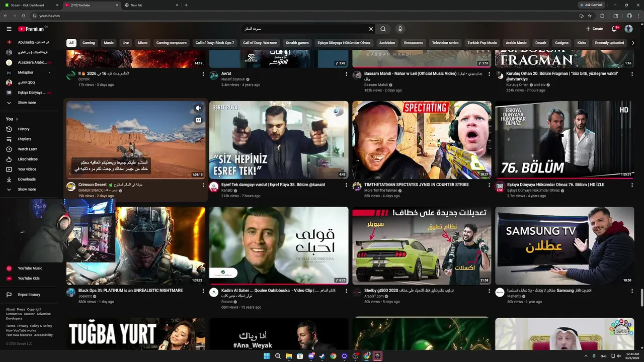The width and height of the screenshot is (644, 362).
Task: Open options menu for Crimson Desert video
Action: (x=203, y=185)
